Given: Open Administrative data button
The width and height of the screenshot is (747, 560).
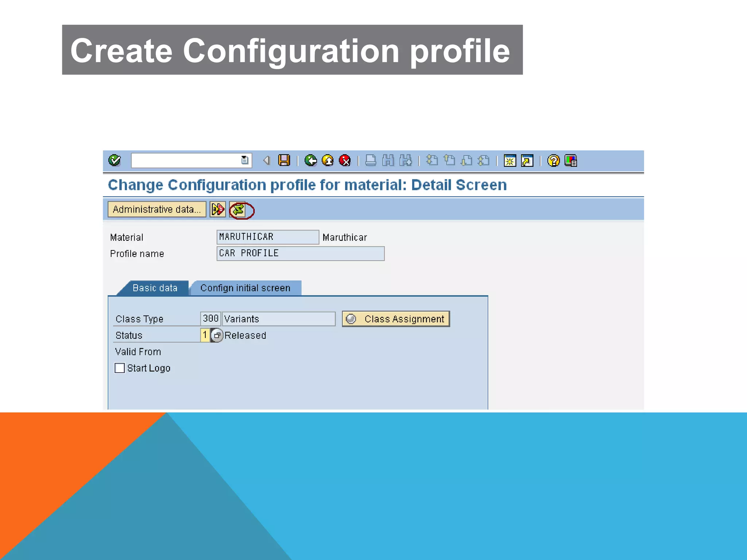Looking at the screenshot, I should tap(157, 209).
